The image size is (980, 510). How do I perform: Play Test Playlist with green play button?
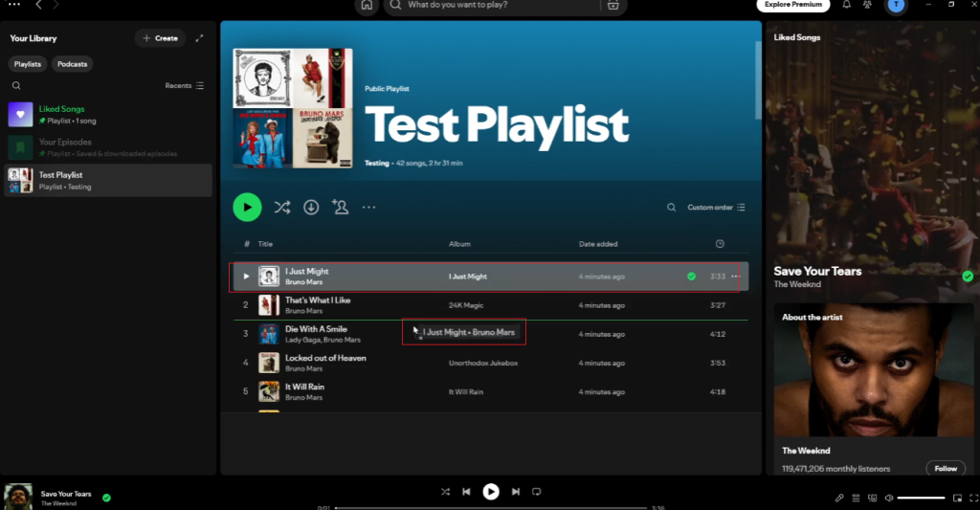point(248,208)
